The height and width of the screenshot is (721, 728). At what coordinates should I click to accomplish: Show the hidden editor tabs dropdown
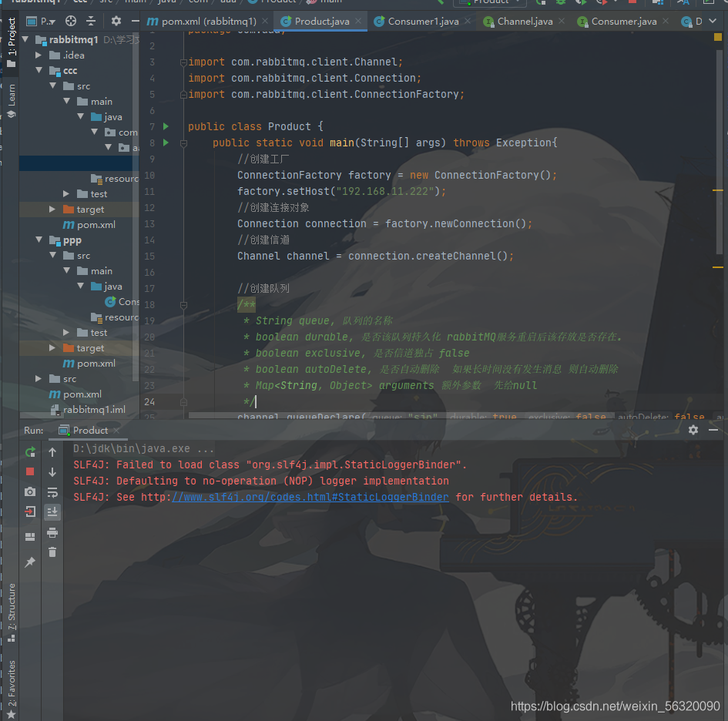(x=713, y=21)
